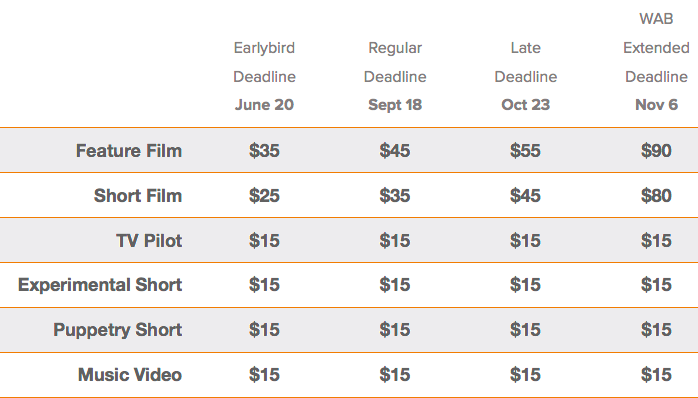Select the $25 Short Film earlybird price
Image resolution: width=698 pixels, height=398 pixels.
(264, 195)
